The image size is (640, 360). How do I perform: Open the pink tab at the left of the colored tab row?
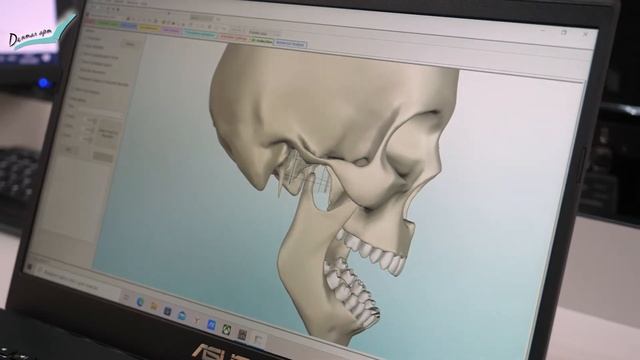point(89,22)
